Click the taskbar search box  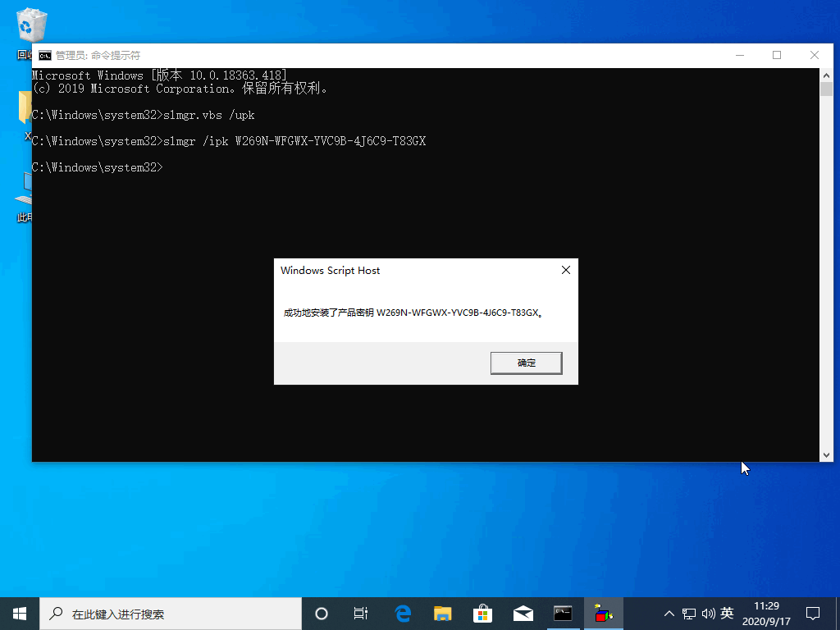(171, 613)
